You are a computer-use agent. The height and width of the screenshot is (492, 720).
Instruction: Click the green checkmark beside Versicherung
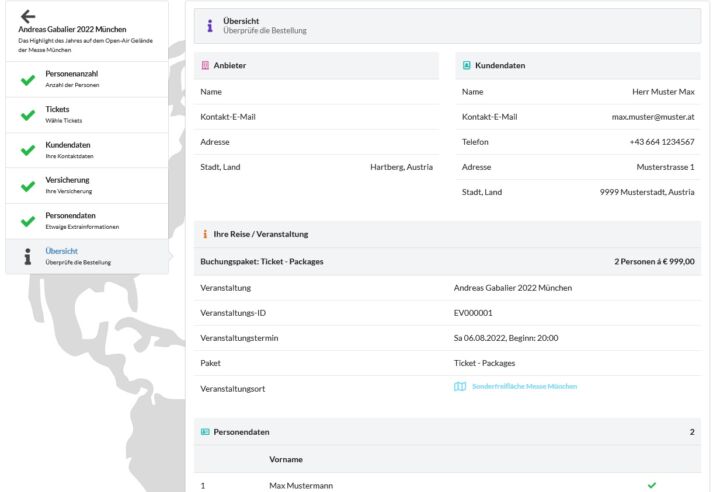pos(27,185)
